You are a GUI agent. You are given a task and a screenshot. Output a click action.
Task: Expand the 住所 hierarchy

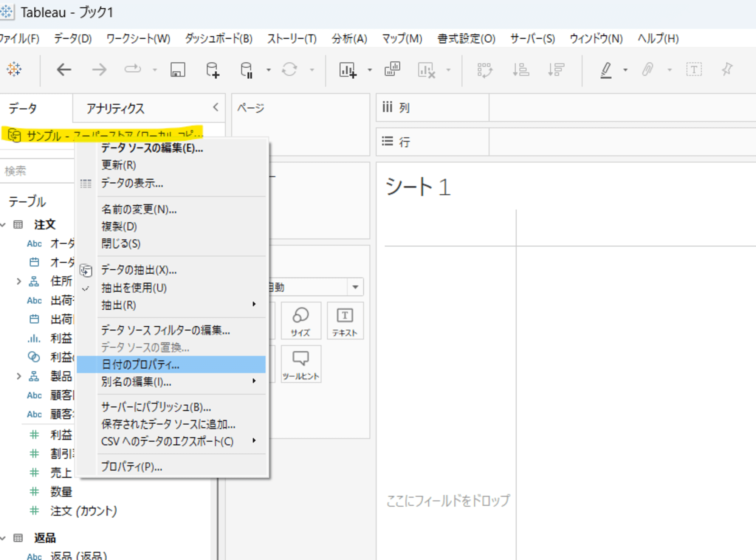tap(19, 281)
